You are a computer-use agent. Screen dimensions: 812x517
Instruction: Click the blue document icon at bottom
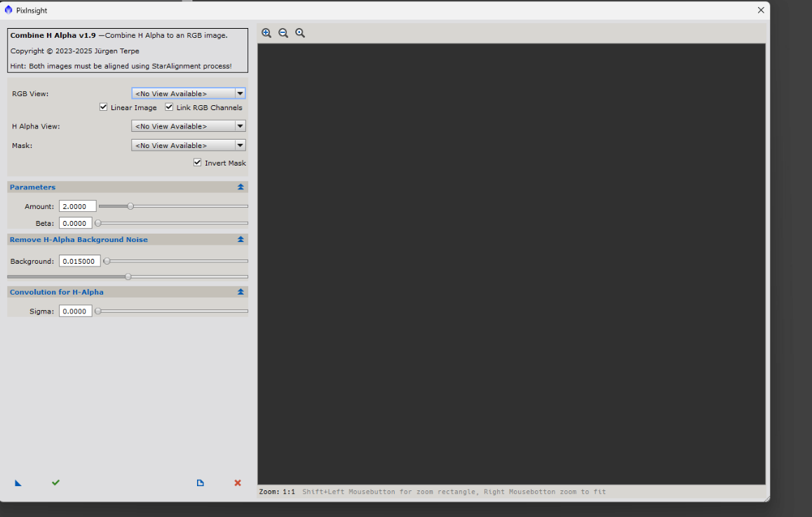[201, 483]
